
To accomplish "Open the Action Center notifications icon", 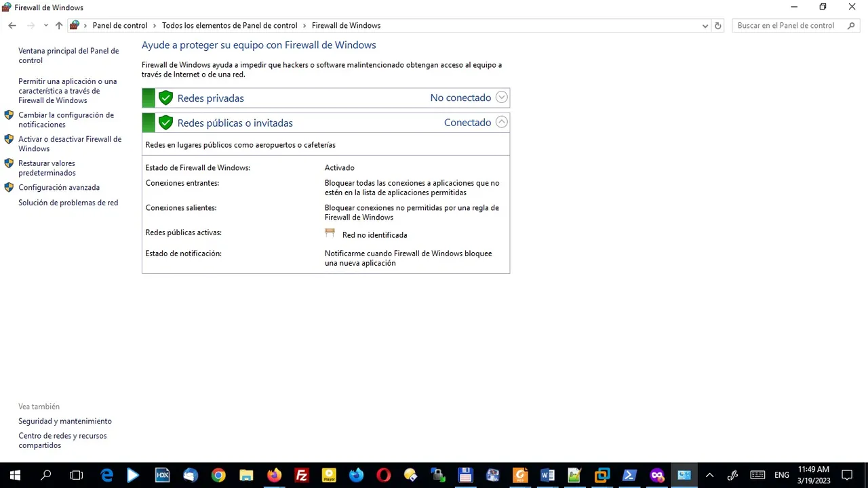I will [x=847, y=475].
